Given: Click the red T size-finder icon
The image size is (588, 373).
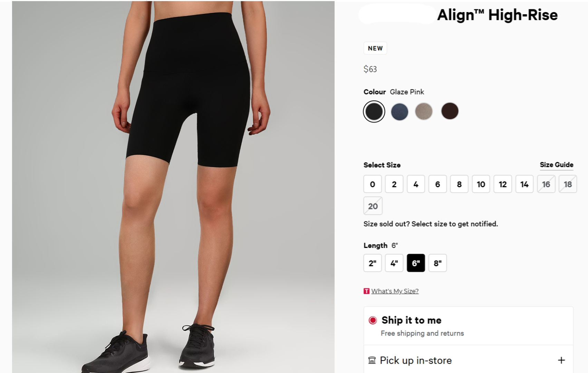Looking at the screenshot, I should [366, 291].
